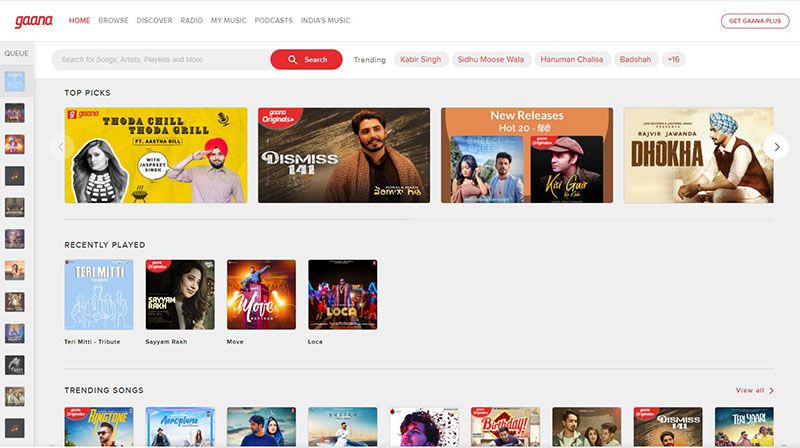Open the 'Teri Mitti - Tribute' title text
The image size is (800, 448).
[x=92, y=342]
